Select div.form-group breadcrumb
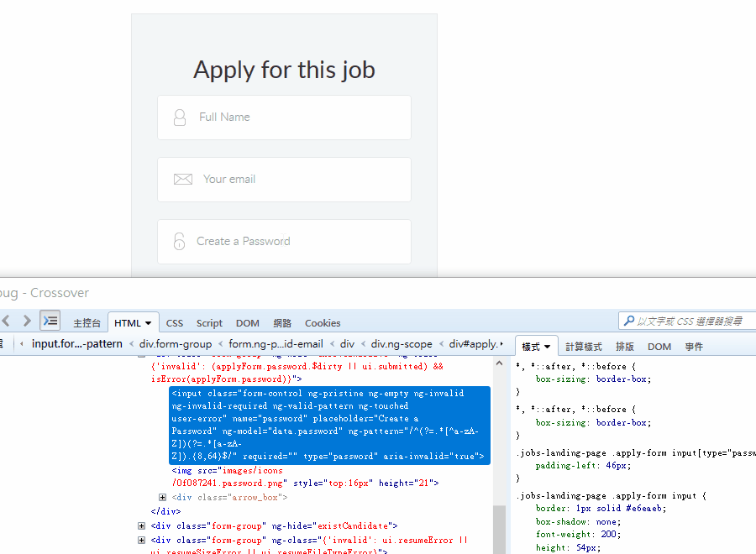The image size is (756, 554). pyautogui.click(x=176, y=344)
